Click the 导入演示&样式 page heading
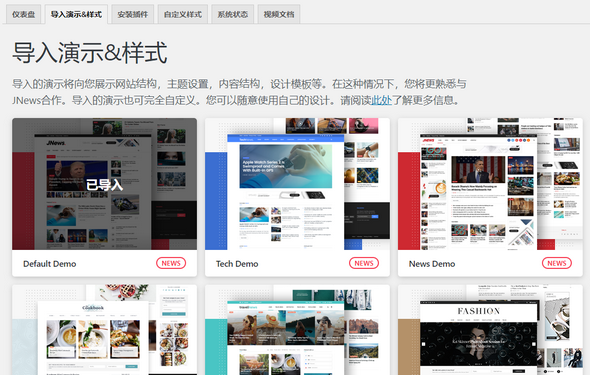 coord(90,53)
